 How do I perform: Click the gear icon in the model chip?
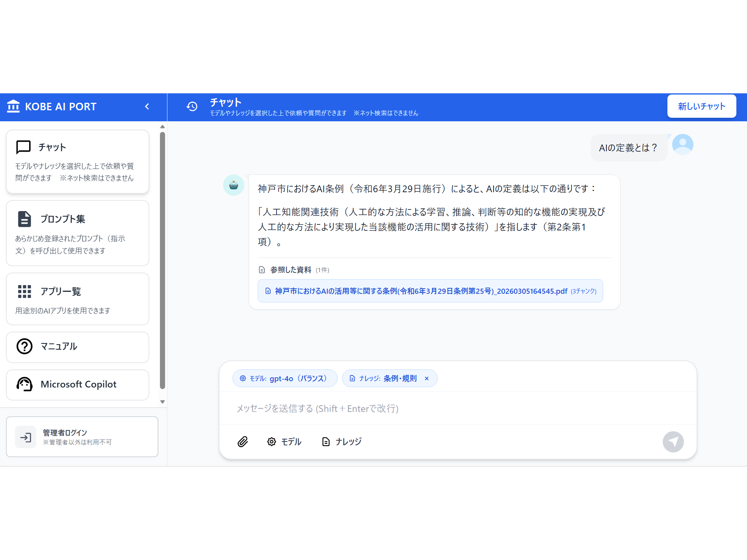tap(243, 378)
